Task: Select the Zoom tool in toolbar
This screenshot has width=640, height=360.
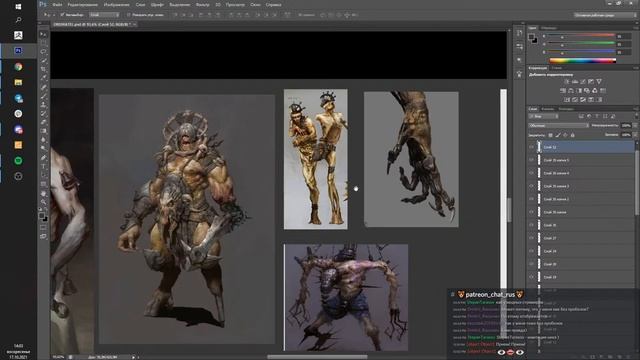Action: pyautogui.click(x=43, y=202)
